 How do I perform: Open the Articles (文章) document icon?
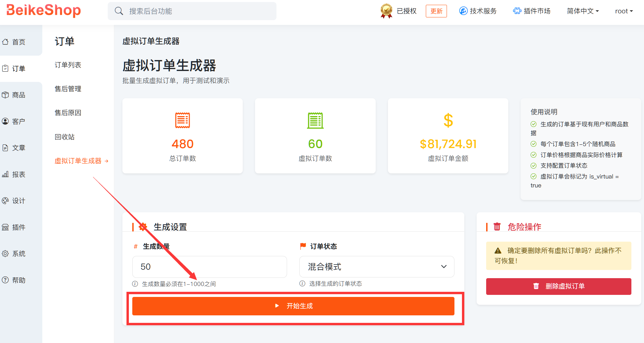tap(5, 148)
